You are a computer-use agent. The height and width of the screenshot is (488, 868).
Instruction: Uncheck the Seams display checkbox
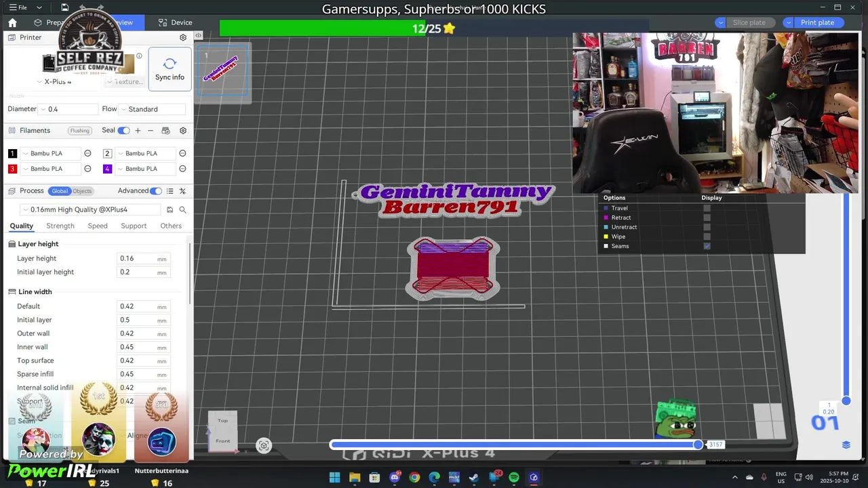pyautogui.click(x=707, y=246)
